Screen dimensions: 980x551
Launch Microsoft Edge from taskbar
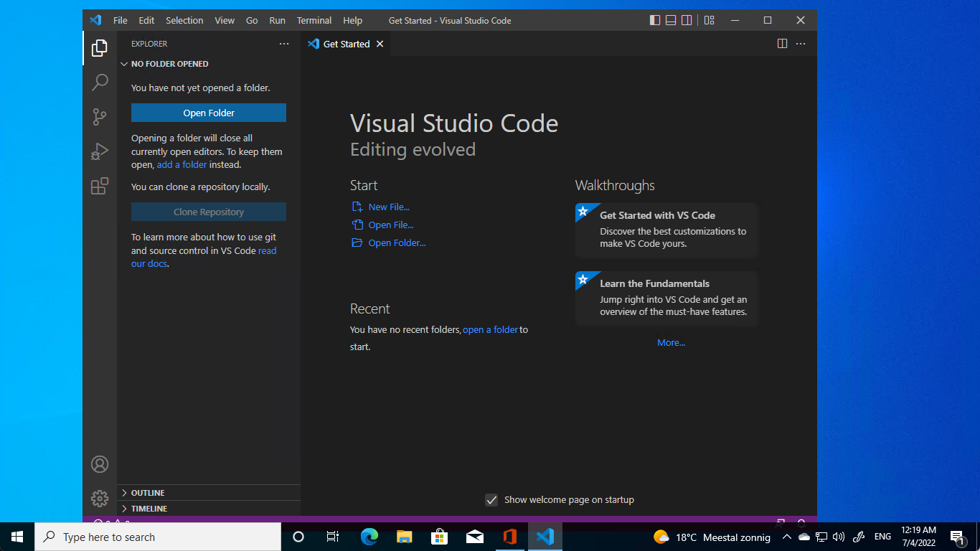tap(369, 537)
